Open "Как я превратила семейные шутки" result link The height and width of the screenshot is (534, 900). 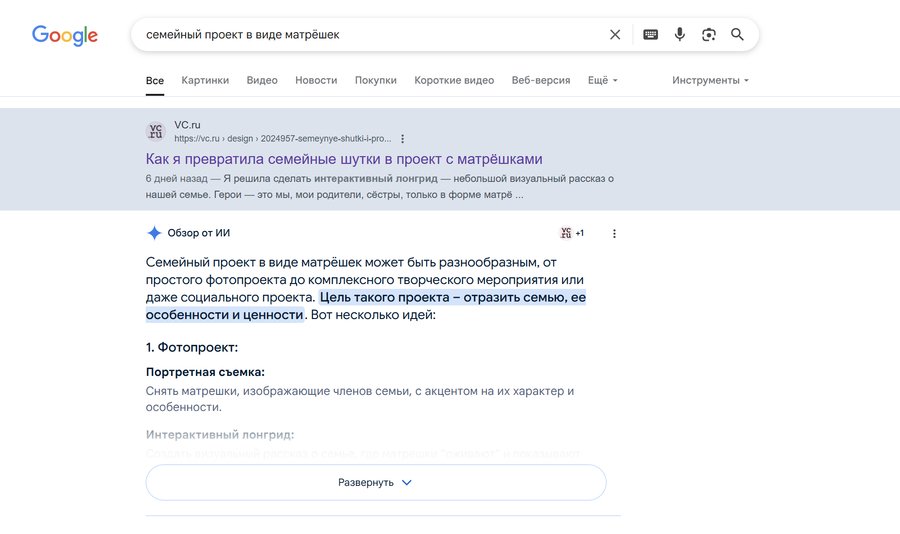click(344, 159)
